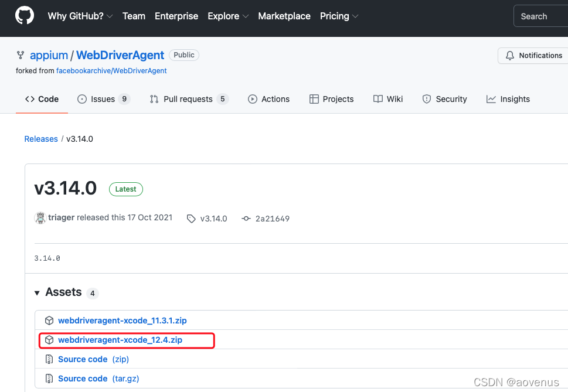Click file icon for Source code (tar.gz)
Viewport: 568px width, 392px height.
coord(49,379)
